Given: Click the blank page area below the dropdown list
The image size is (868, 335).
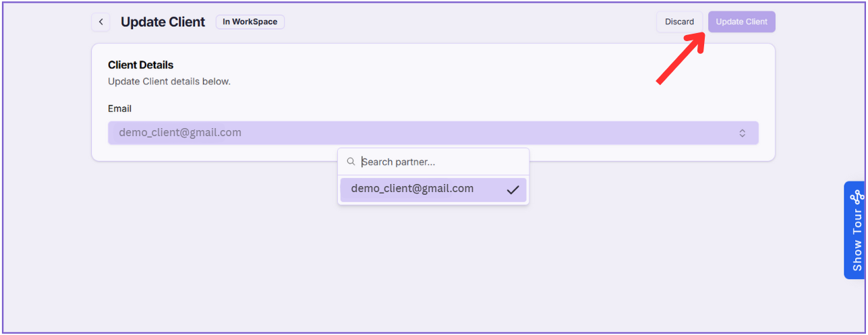Looking at the screenshot, I should tap(432, 270).
